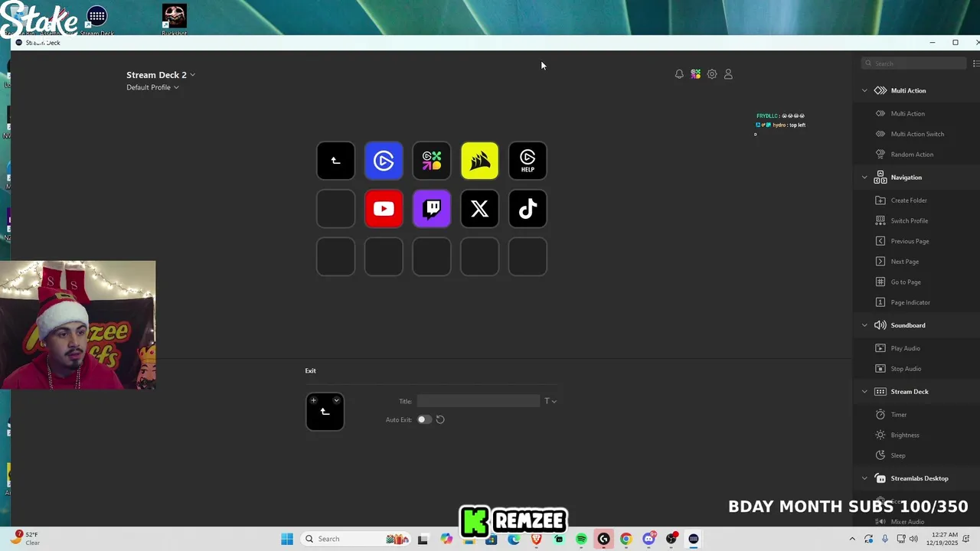Open Brave browser from the taskbar

coord(537,539)
